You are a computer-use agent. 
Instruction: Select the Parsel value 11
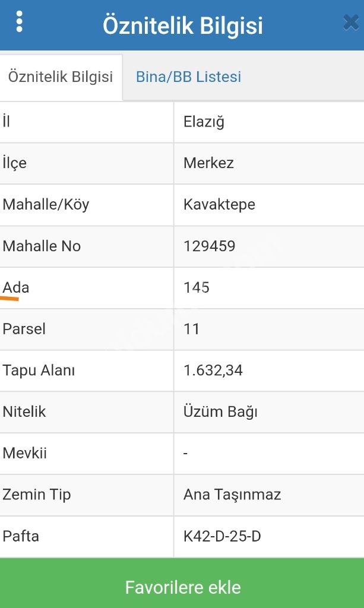pyautogui.click(x=191, y=329)
